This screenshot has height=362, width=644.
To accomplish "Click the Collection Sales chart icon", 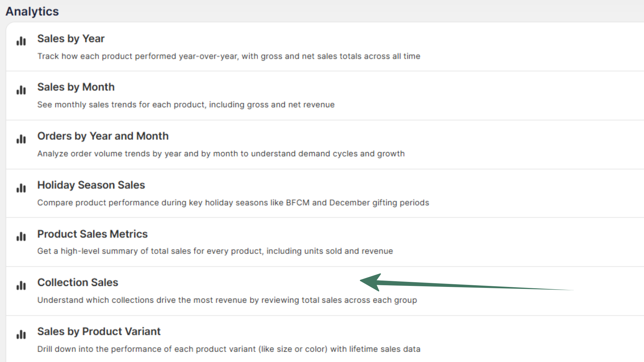I will coord(21,286).
